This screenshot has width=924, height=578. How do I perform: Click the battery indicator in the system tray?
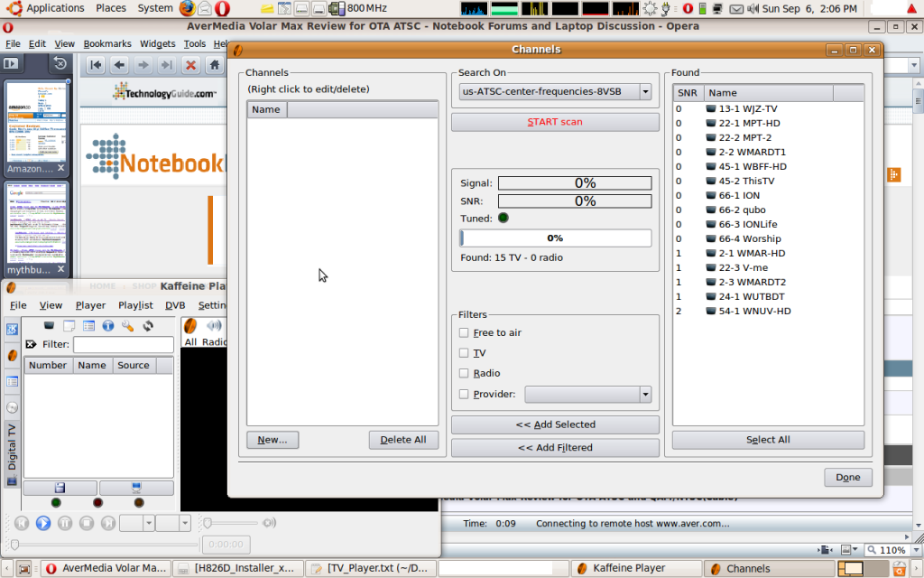tap(702, 9)
